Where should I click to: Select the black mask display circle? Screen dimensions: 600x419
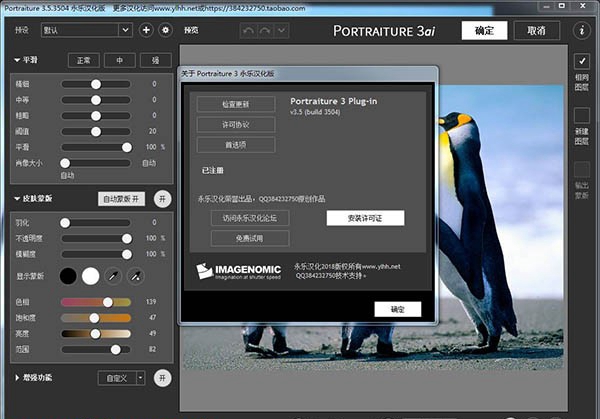pos(68,276)
